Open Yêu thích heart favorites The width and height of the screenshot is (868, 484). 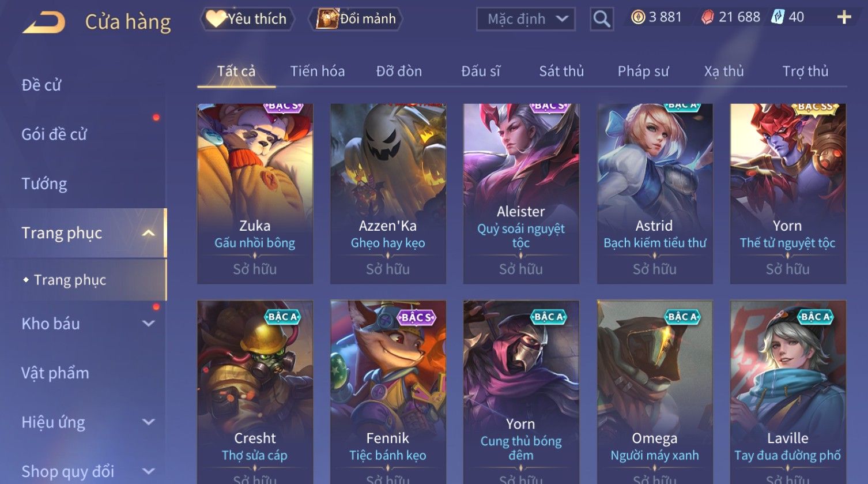click(x=247, y=19)
